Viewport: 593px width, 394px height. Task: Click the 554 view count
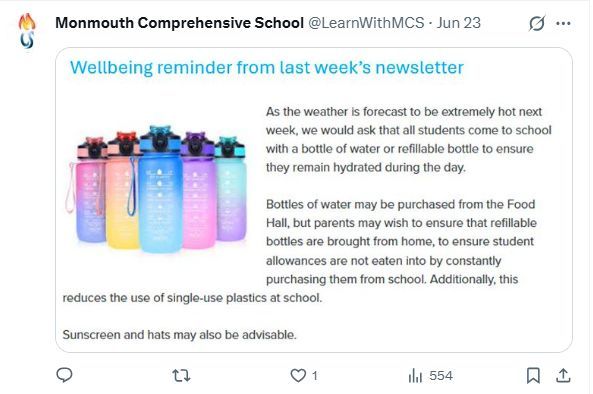point(441,376)
